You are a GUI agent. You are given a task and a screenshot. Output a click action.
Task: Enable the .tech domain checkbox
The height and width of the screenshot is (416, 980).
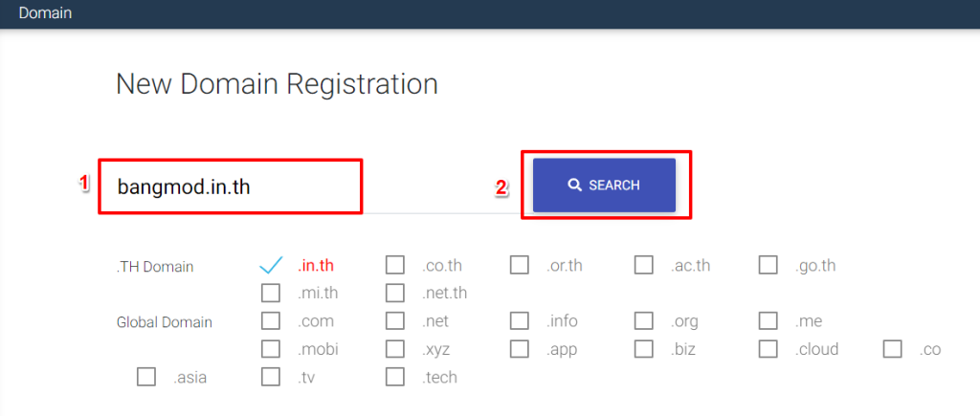(395, 377)
